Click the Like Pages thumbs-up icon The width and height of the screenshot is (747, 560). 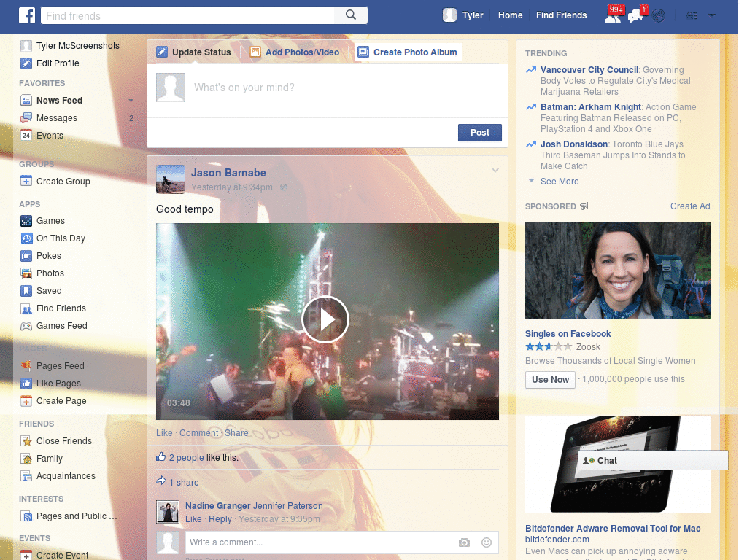click(x=26, y=384)
